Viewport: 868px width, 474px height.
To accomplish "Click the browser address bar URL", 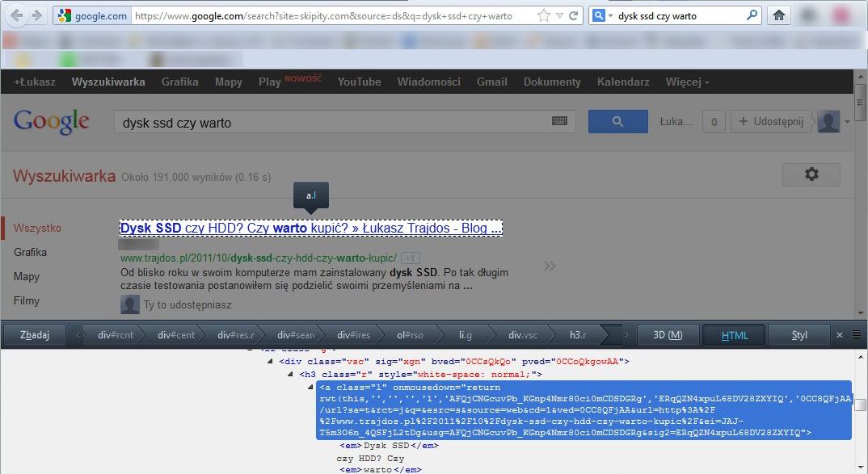I will [324, 16].
